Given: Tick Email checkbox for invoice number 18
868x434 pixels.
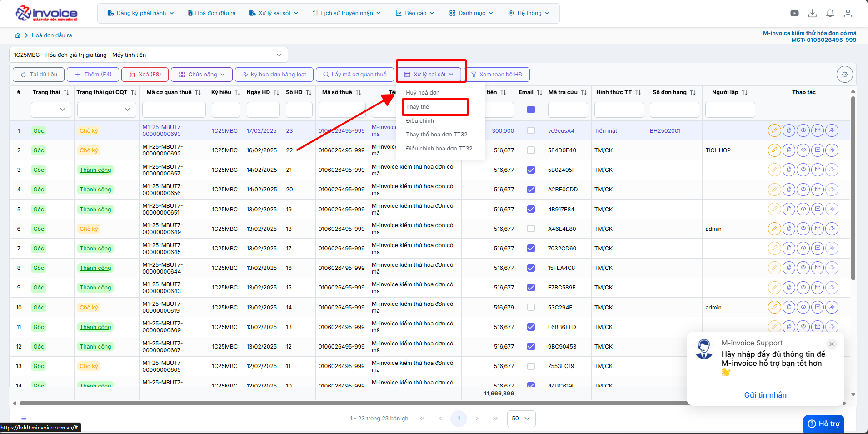Looking at the screenshot, I should pyautogui.click(x=531, y=229).
